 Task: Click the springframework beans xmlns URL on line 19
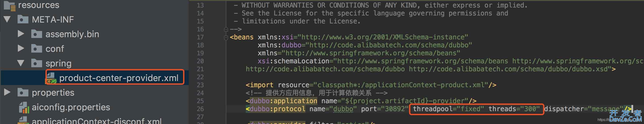[371, 53]
